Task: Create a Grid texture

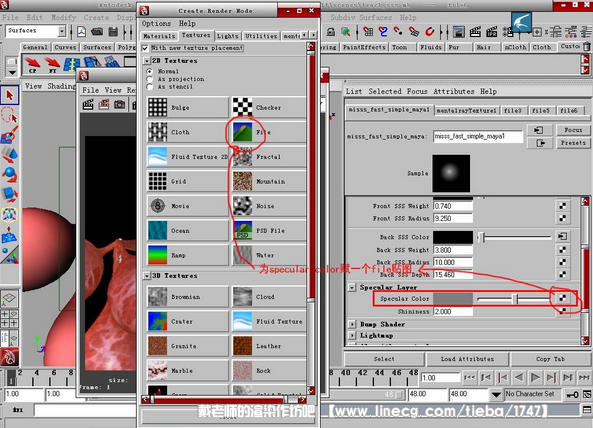Action: click(x=188, y=181)
